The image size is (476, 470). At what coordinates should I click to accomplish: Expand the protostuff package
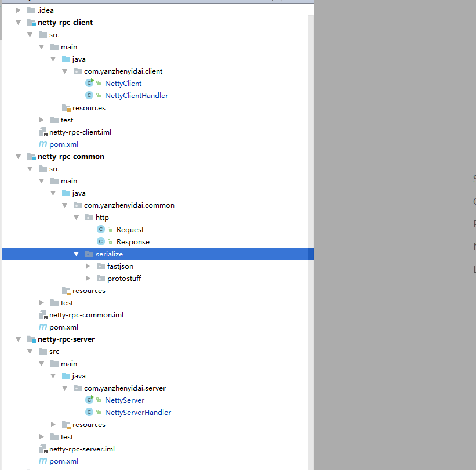tap(88, 278)
